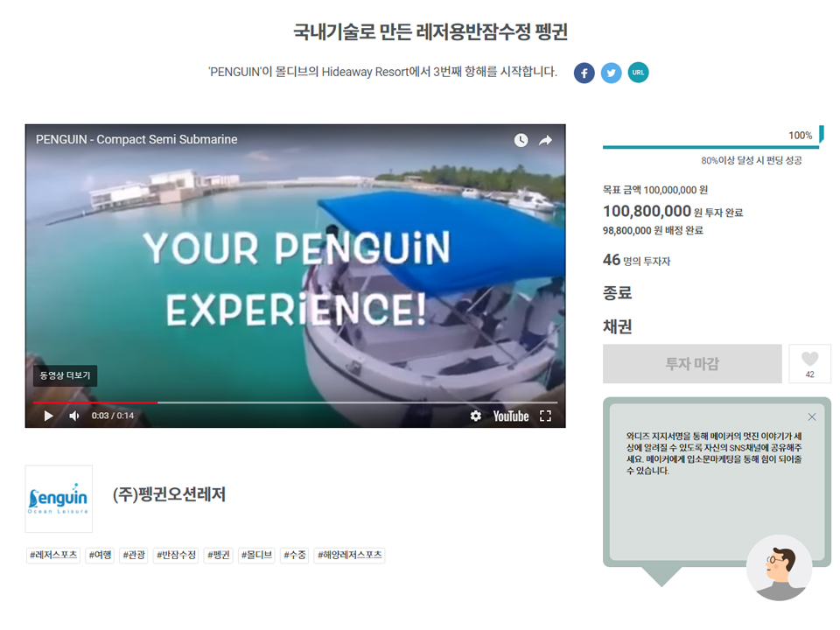
Task: Click the 채권 investment type text
Action: pos(618,326)
